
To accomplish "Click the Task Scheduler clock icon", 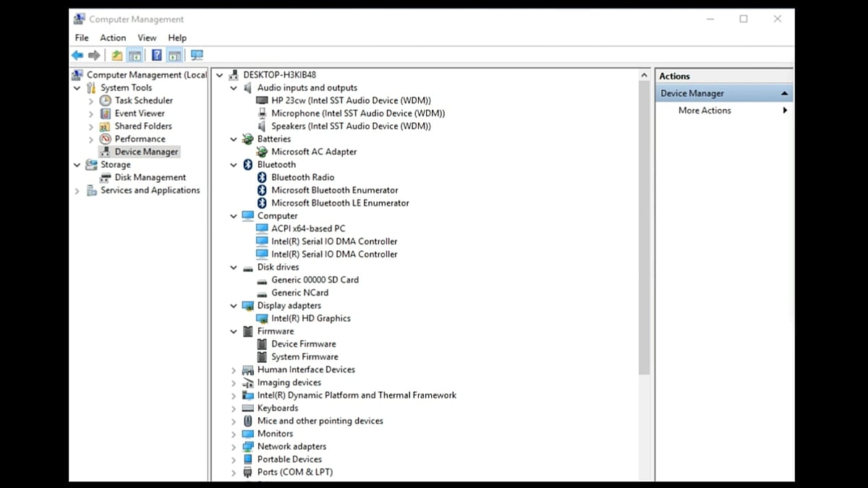I will 106,100.
